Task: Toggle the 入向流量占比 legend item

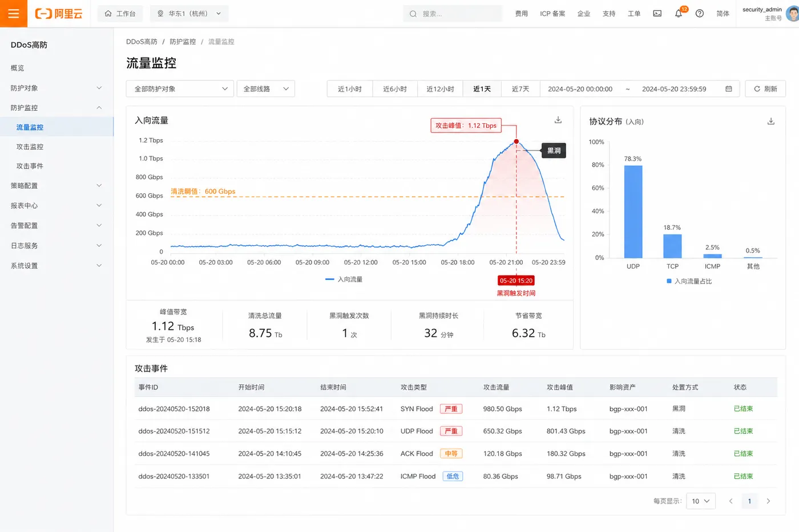Action: [689, 281]
